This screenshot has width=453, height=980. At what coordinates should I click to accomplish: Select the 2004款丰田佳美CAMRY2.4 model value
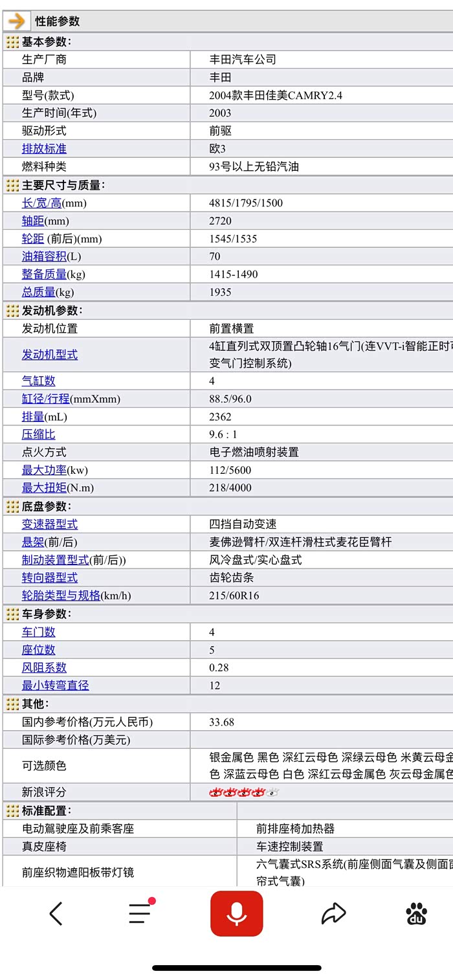pyautogui.click(x=276, y=95)
